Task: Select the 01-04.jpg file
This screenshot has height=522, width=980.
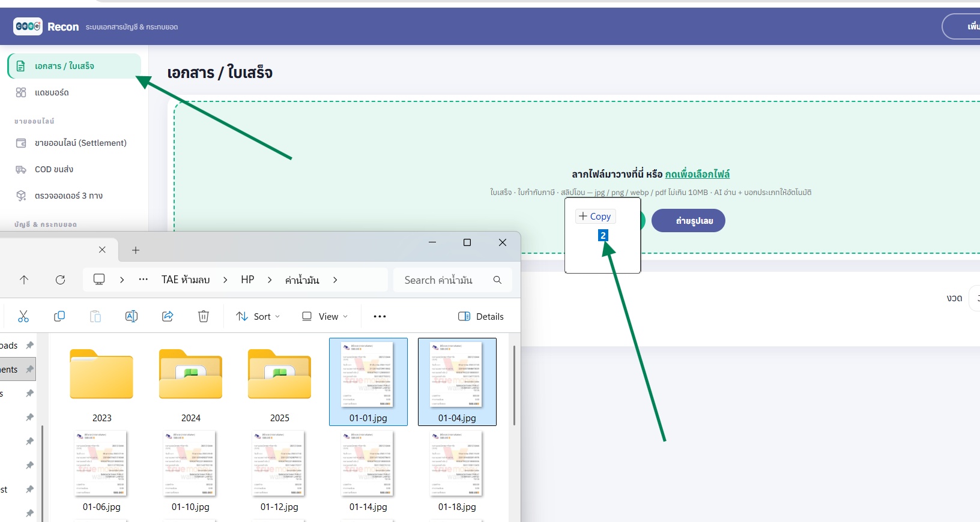Action: (x=457, y=382)
